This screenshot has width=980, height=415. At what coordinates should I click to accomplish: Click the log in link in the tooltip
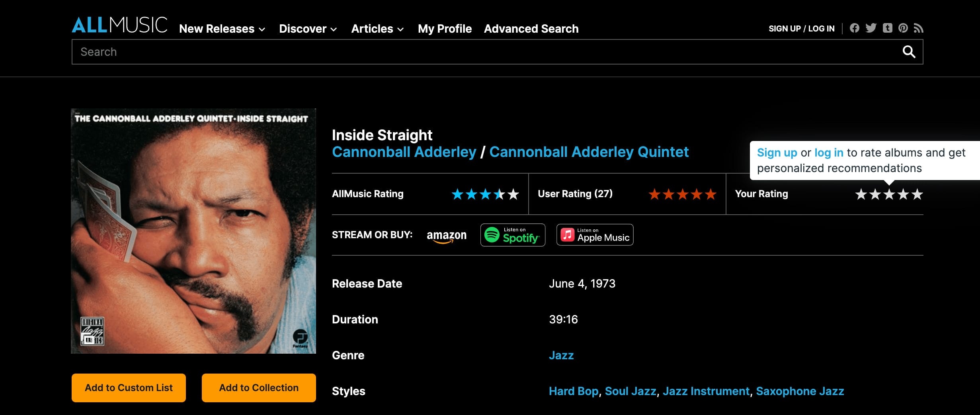pos(829,152)
